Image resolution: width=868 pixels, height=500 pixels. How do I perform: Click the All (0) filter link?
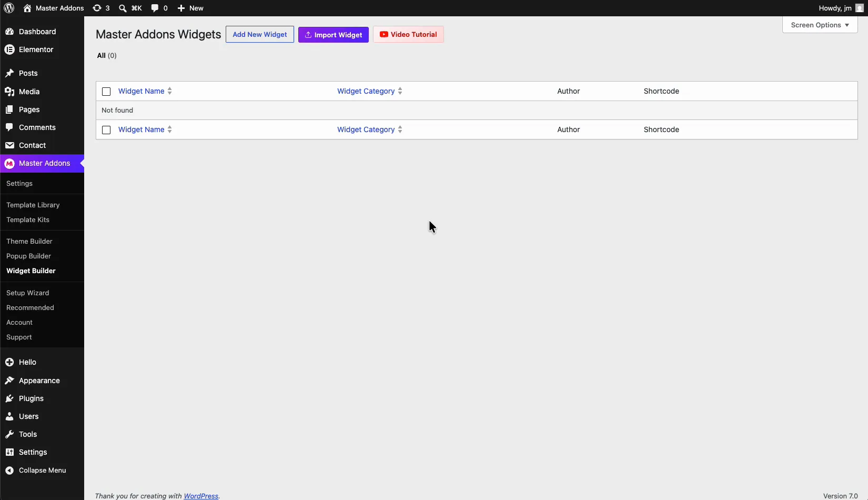107,55
